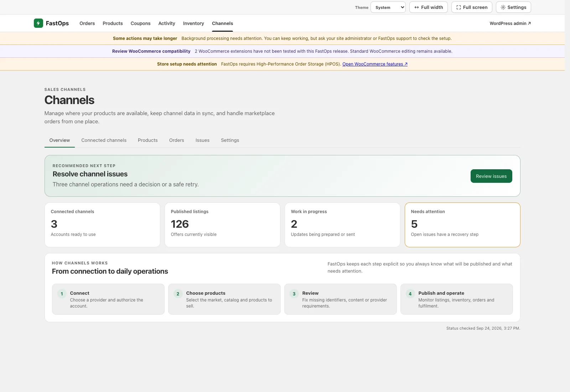Switch to the Orders tab under Channels
Image resolution: width=570 pixels, height=392 pixels.
pos(177,140)
